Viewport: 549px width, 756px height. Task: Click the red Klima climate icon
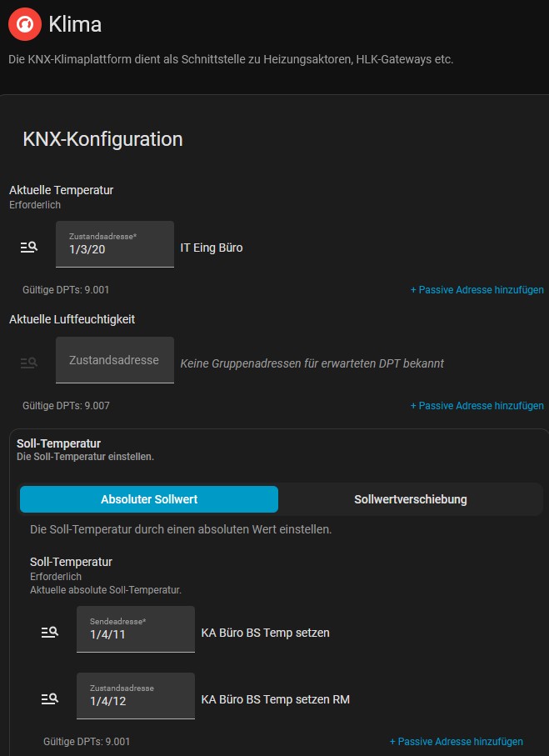coord(25,24)
